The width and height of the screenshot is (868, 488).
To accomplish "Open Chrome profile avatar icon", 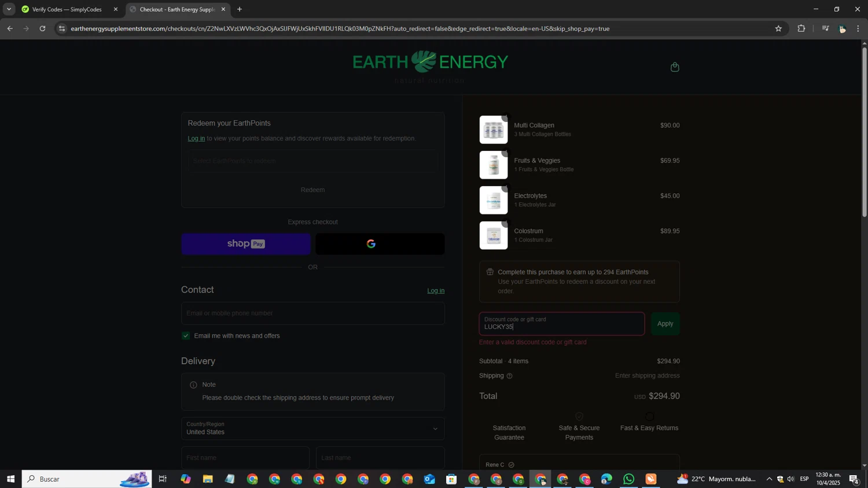I will coord(842,28).
